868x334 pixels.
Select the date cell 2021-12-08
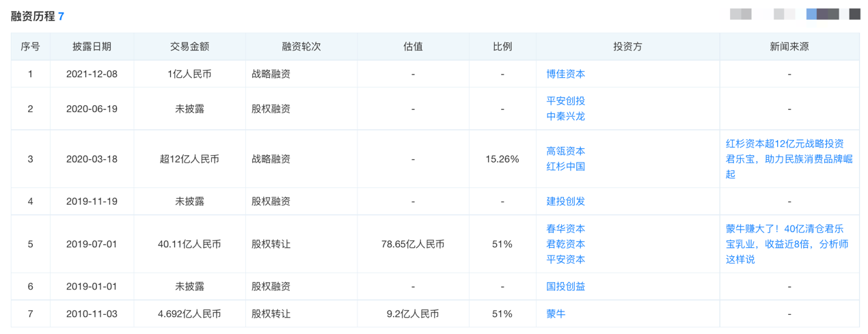click(92, 74)
